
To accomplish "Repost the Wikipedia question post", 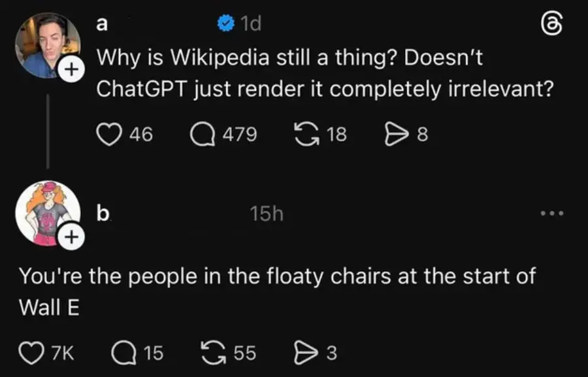I will tap(307, 135).
